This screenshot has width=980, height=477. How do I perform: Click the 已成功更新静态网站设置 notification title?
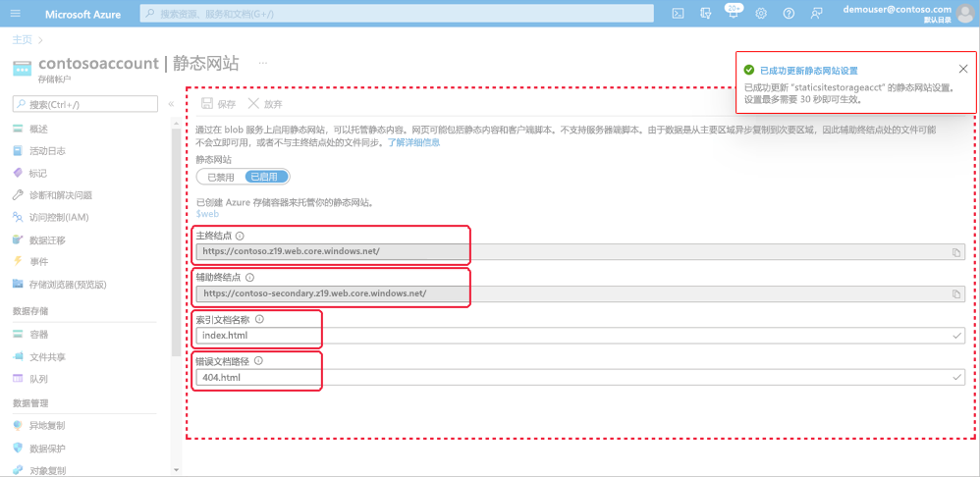pyautogui.click(x=809, y=71)
